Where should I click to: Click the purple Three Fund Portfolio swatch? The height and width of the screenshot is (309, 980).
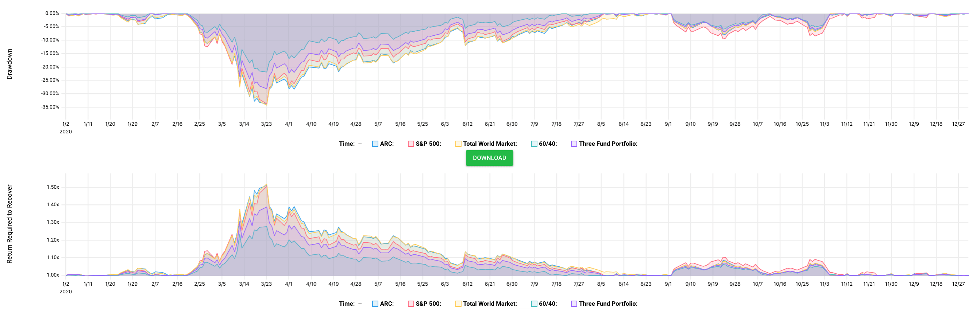point(574,144)
